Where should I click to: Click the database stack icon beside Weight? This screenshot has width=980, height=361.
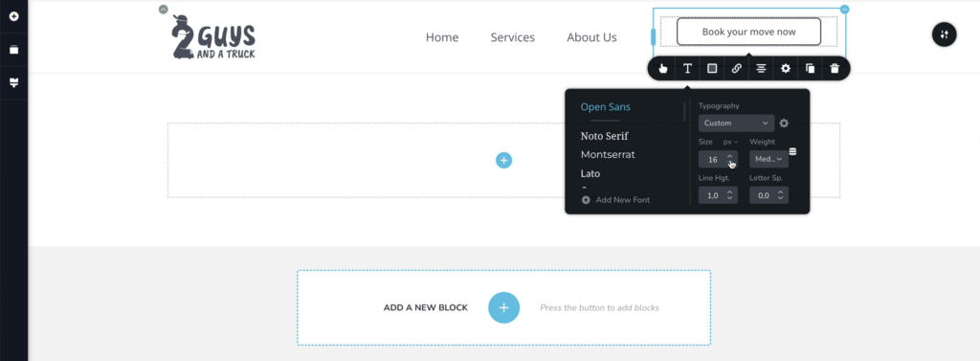792,151
